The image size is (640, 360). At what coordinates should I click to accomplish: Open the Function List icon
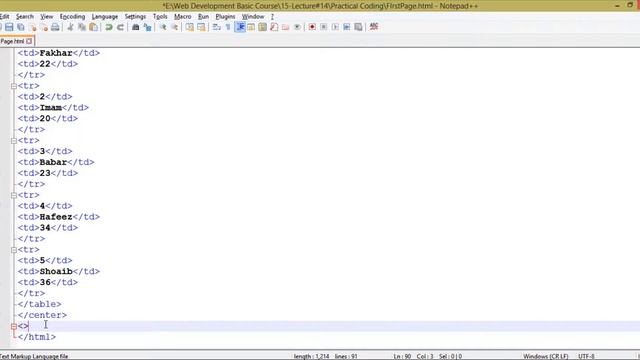click(274, 27)
